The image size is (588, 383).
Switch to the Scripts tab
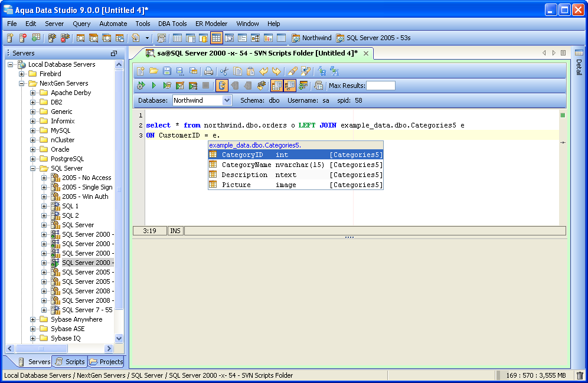(x=70, y=362)
